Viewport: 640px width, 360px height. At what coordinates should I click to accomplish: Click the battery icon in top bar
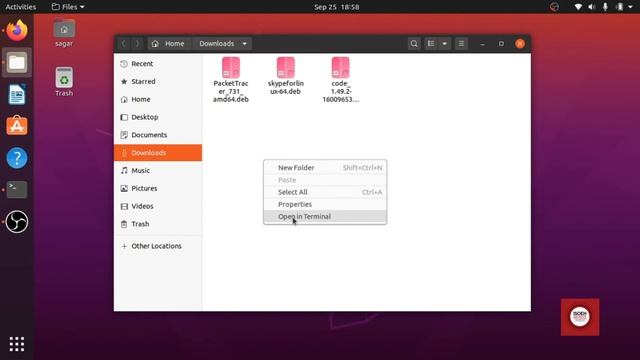point(620,7)
